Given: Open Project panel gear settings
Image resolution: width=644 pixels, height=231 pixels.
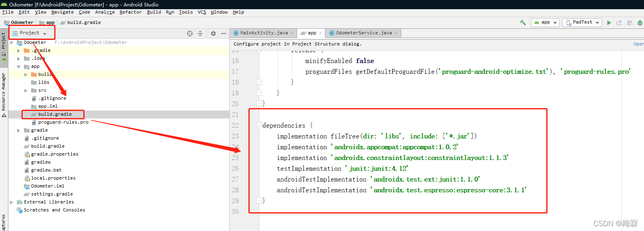Looking at the screenshot, I should (213, 34).
